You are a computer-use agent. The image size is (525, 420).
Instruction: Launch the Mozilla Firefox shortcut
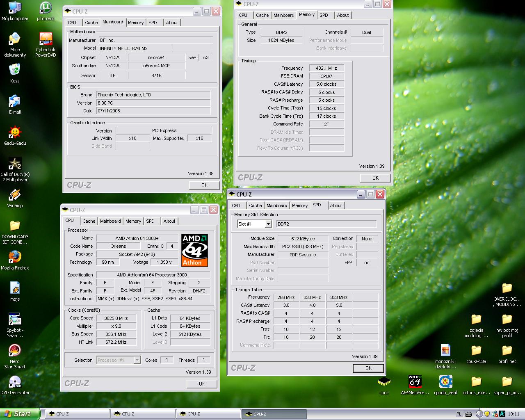tap(15, 260)
